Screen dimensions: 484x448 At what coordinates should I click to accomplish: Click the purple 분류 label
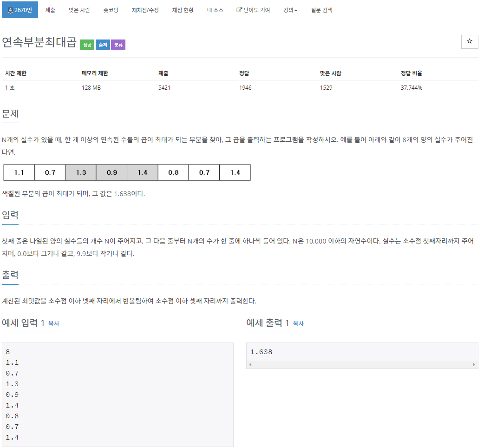pyautogui.click(x=118, y=45)
